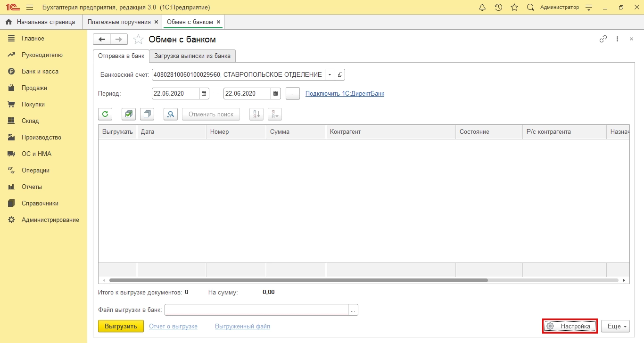Refresh the documents list

[105, 114]
